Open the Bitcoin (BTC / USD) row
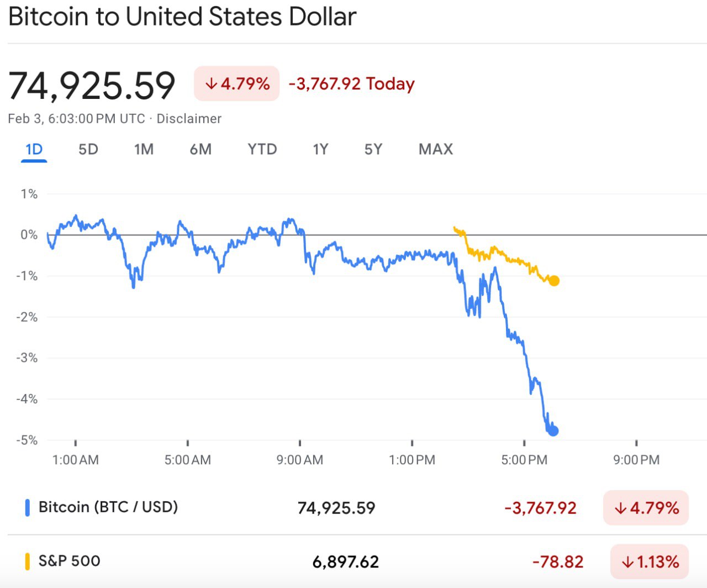 108,507
